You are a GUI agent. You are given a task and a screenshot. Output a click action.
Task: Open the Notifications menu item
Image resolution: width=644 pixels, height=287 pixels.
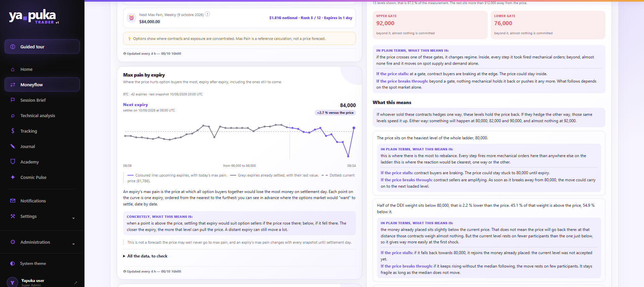coord(42,201)
